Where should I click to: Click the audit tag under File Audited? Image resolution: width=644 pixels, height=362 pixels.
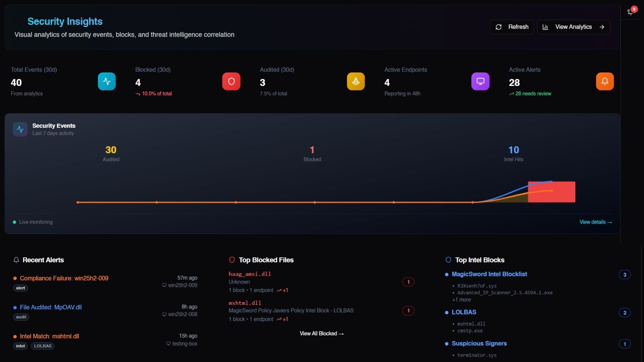coord(21,317)
